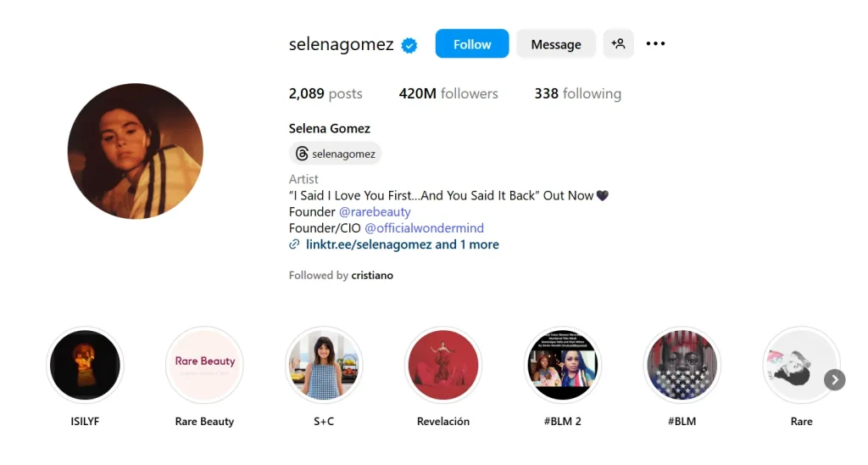View the 420M followers list
The height and width of the screenshot is (465, 868).
point(448,93)
